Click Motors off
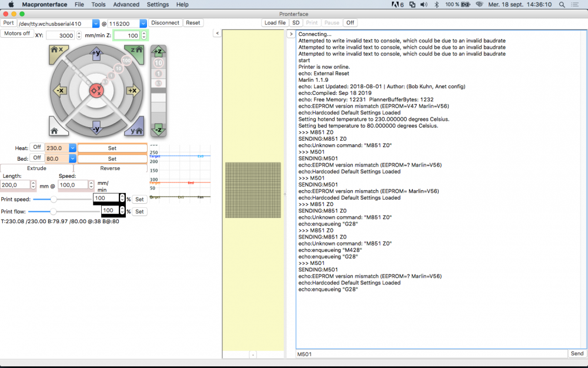The height and width of the screenshot is (368, 588). pos(17,34)
